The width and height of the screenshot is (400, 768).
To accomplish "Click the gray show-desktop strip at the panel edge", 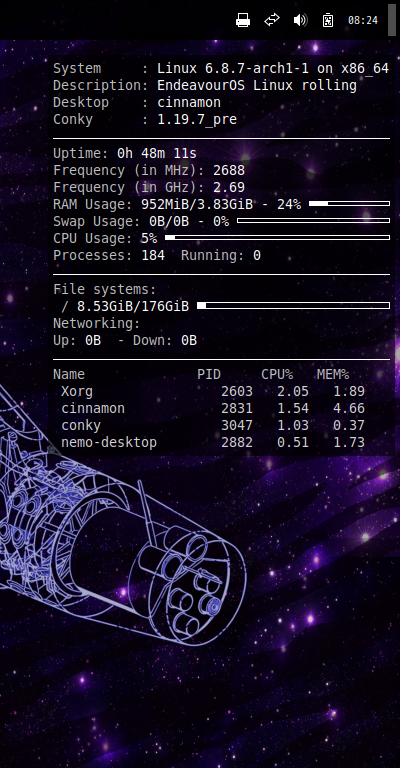I will pyautogui.click(x=392, y=20).
